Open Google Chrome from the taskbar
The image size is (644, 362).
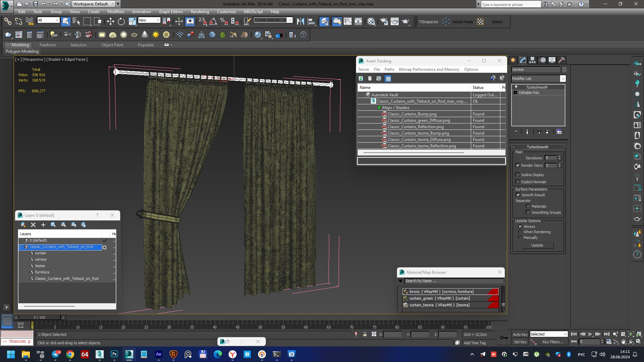[70, 354]
